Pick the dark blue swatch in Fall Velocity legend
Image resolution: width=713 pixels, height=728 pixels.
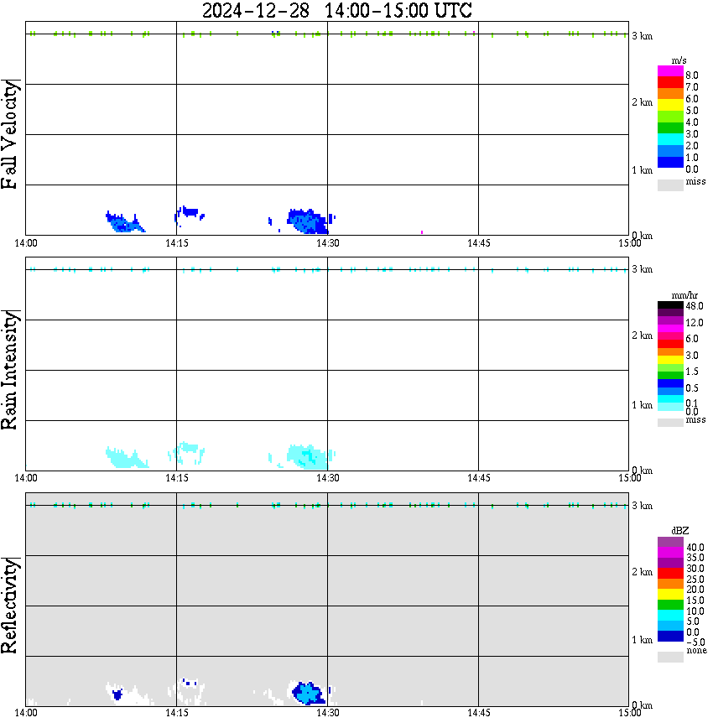coord(670,162)
